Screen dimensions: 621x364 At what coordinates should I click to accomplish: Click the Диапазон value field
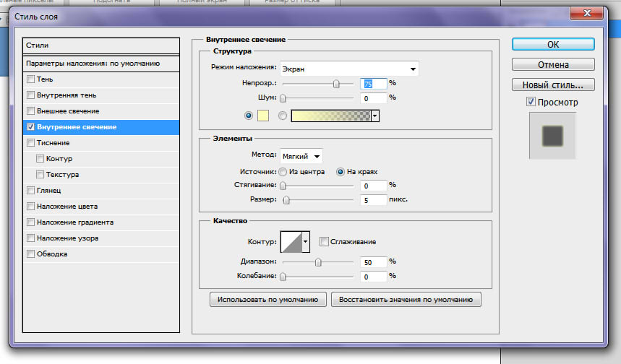coord(373,262)
